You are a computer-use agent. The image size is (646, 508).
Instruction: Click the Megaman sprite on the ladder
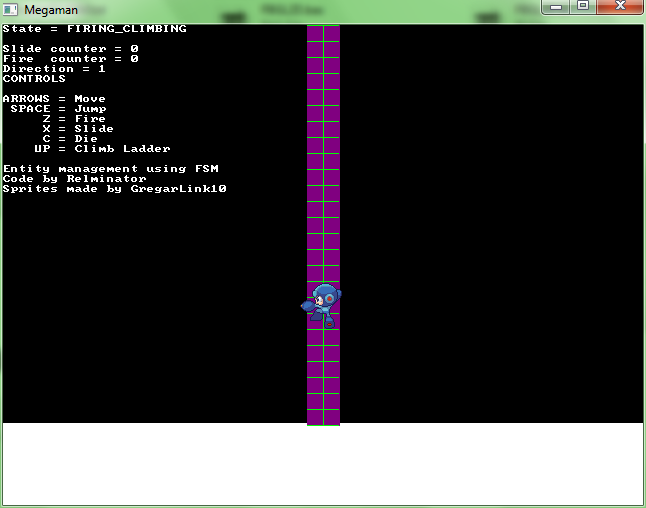[321, 305]
